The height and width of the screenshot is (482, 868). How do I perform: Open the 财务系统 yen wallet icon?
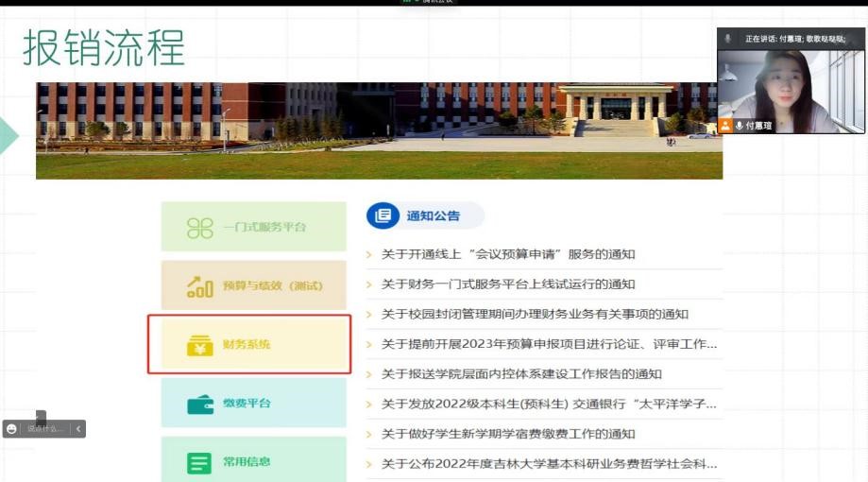pyautogui.click(x=200, y=345)
